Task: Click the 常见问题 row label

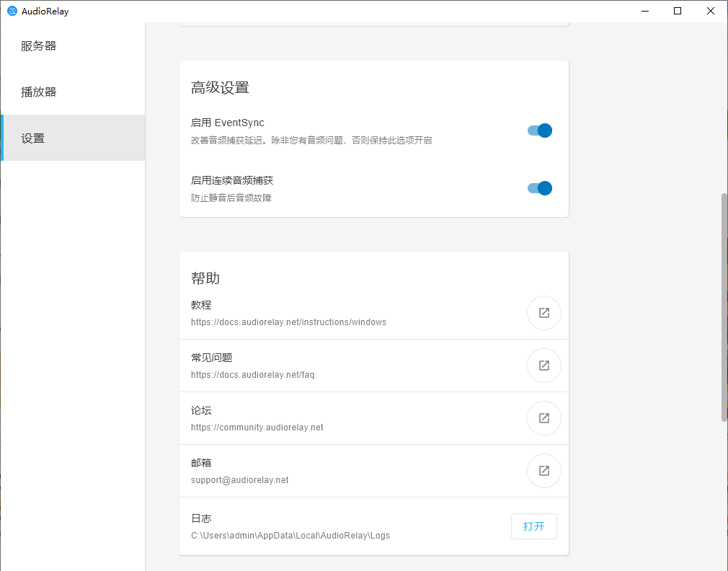Action: pos(212,358)
